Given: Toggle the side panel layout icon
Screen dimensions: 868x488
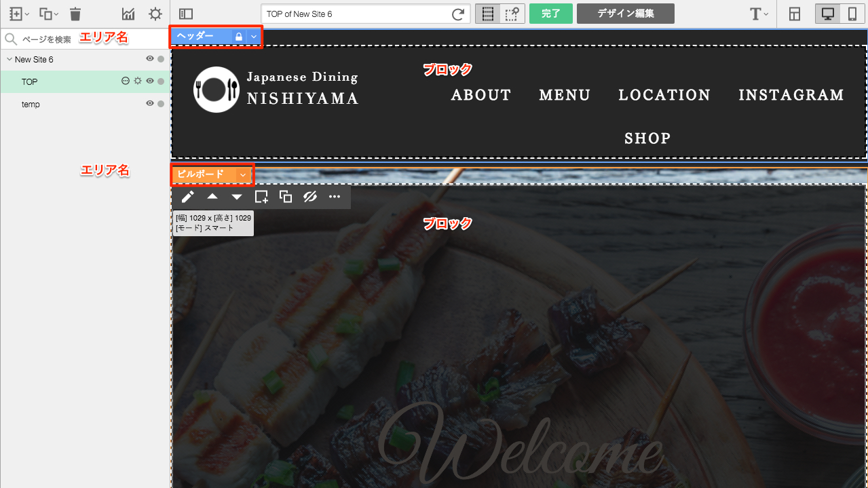Looking at the screenshot, I should click(187, 14).
